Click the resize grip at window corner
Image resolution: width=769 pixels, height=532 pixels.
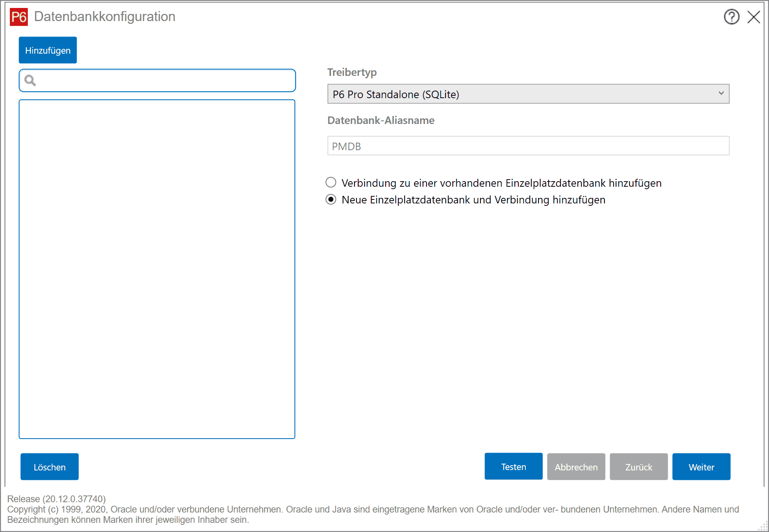coord(763,526)
